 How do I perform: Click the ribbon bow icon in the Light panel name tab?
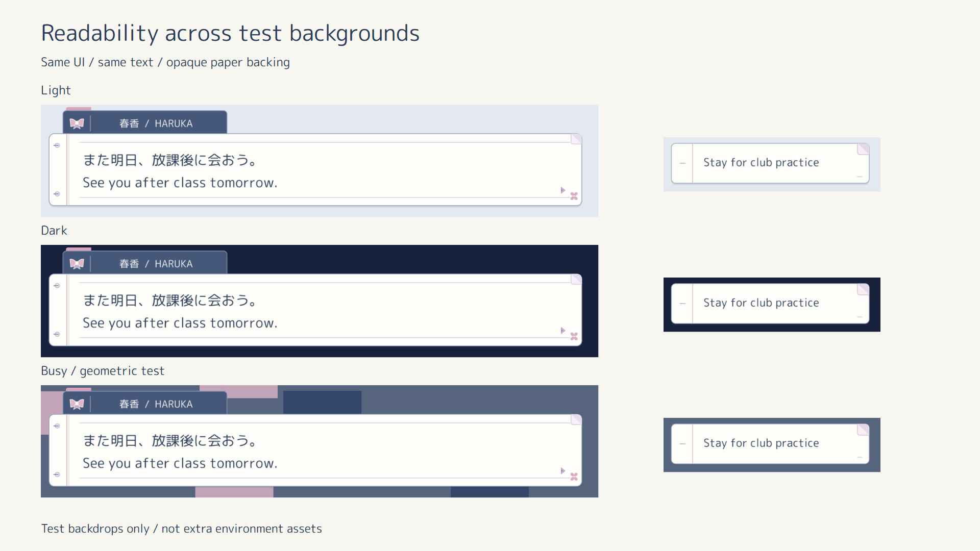coord(77,123)
